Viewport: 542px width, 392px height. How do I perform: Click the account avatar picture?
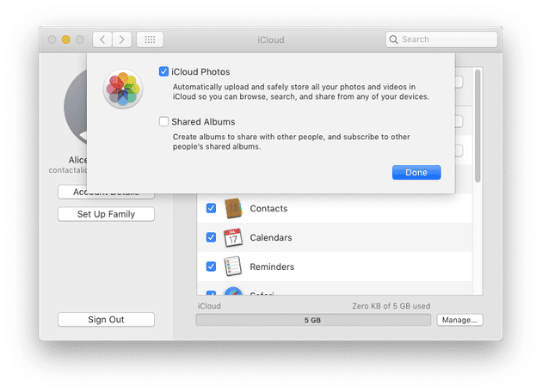point(76,107)
